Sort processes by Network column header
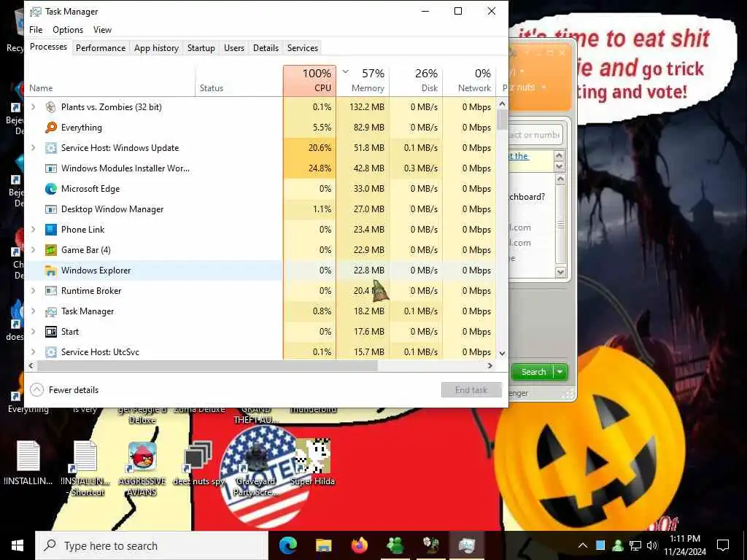747x560 pixels. click(x=469, y=80)
